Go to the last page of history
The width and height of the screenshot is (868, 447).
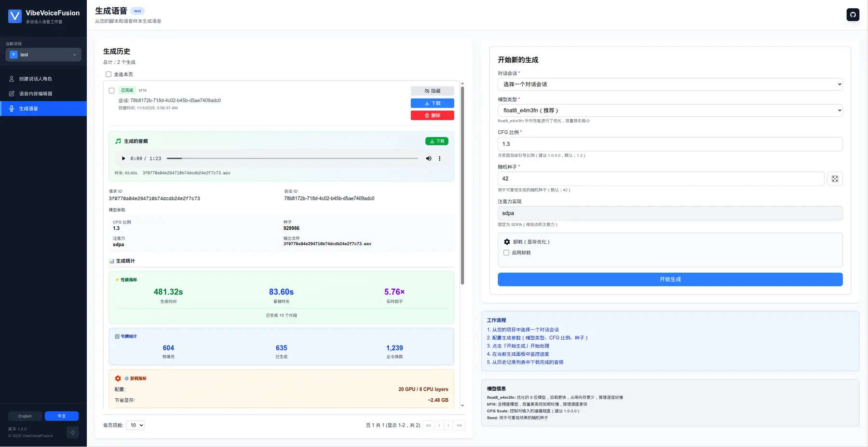click(459, 425)
